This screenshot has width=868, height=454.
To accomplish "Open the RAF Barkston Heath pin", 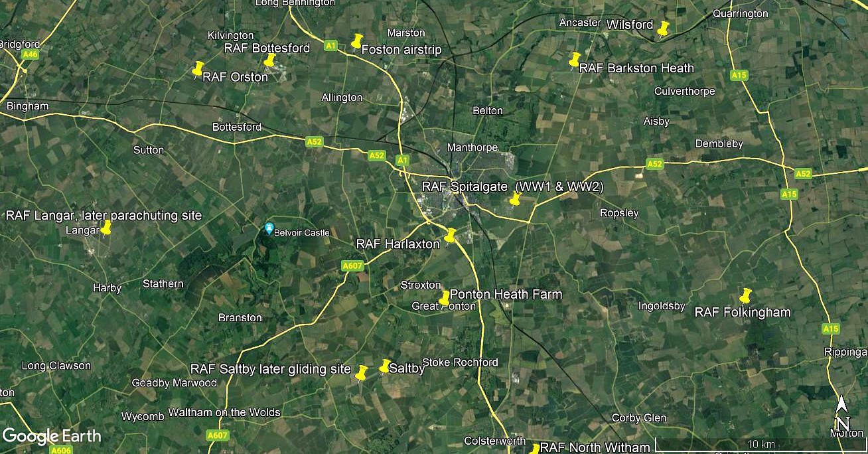I will pos(575,60).
